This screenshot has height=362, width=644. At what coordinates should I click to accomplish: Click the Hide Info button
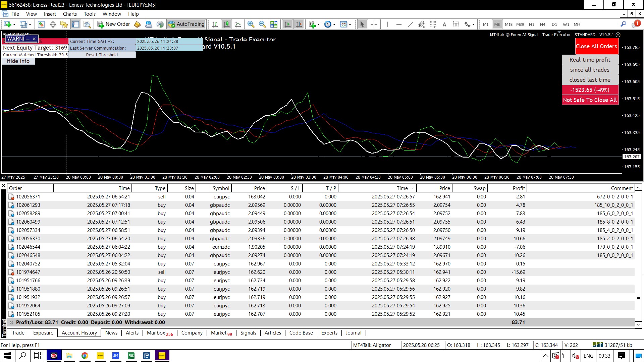pyautogui.click(x=18, y=61)
